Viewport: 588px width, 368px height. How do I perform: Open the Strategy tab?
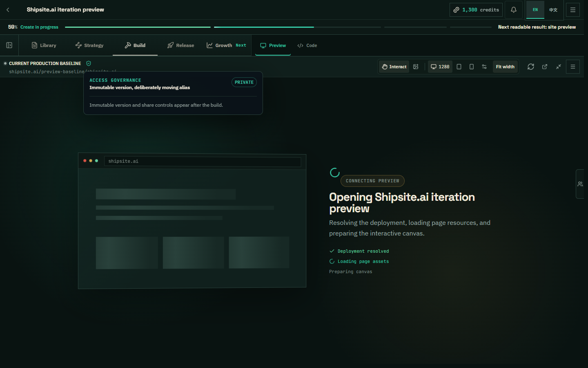click(89, 45)
